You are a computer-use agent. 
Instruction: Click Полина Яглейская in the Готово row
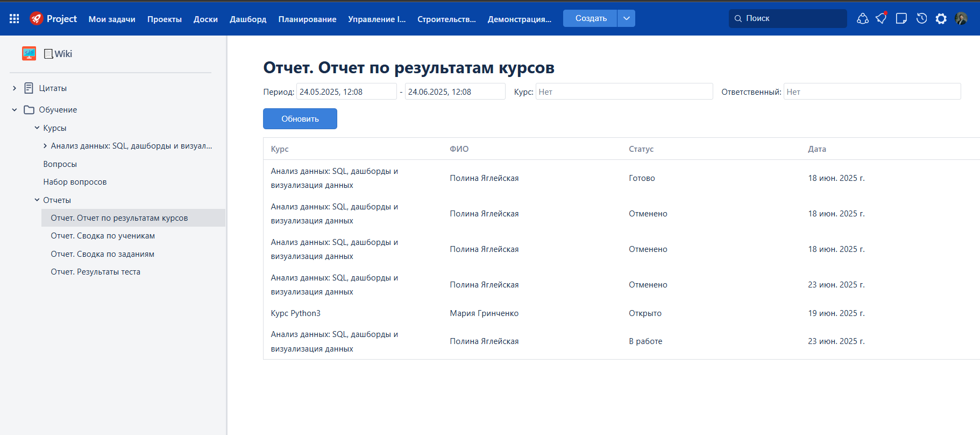tap(484, 178)
